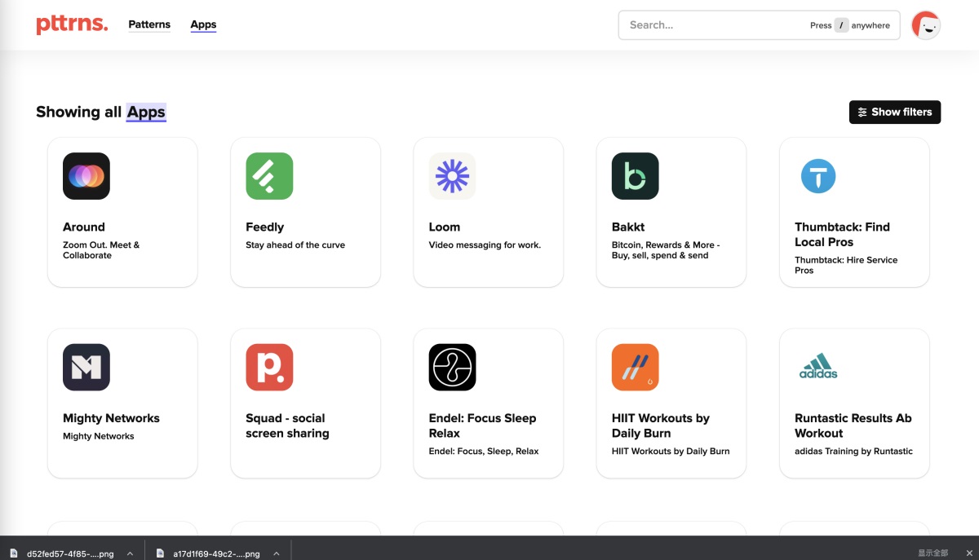Open HIIT Workouts by Daily Burn title
Image resolution: width=979 pixels, height=560 pixels.
(661, 426)
